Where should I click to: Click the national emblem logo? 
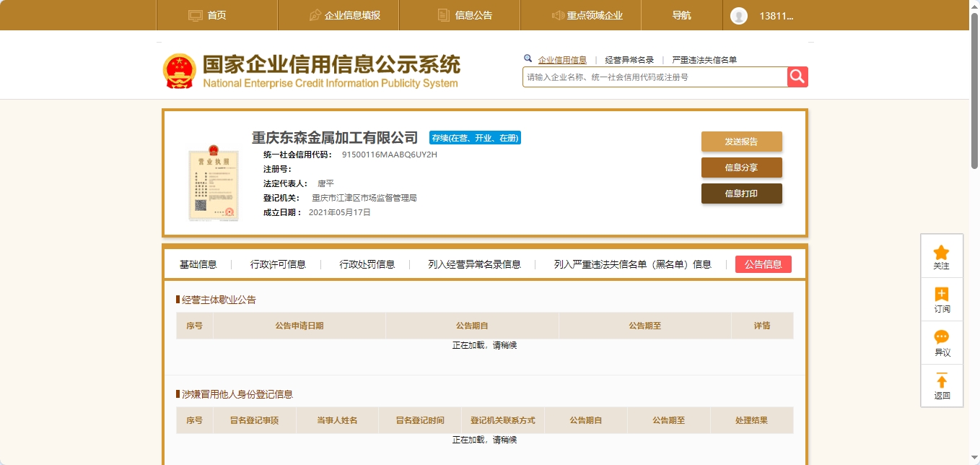click(179, 71)
